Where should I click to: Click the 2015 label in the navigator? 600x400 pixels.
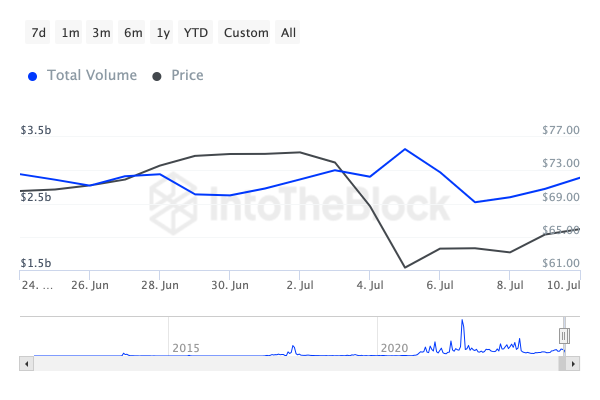click(186, 347)
